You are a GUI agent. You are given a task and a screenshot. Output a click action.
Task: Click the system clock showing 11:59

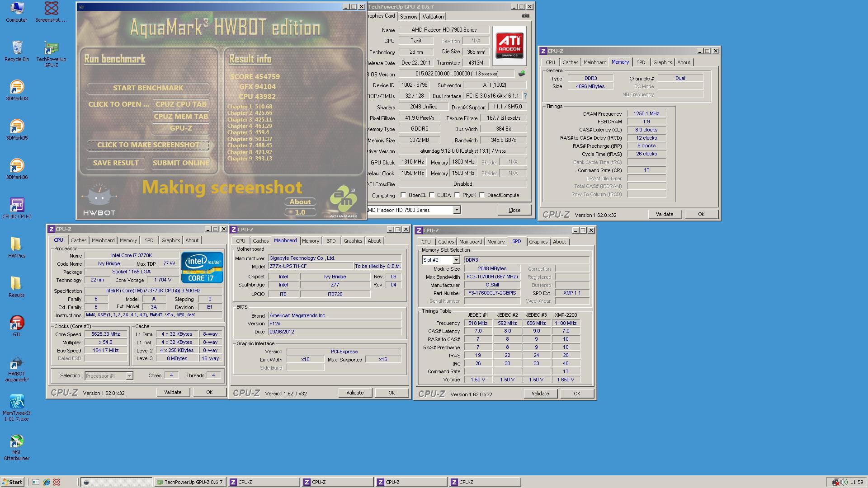coord(857,483)
